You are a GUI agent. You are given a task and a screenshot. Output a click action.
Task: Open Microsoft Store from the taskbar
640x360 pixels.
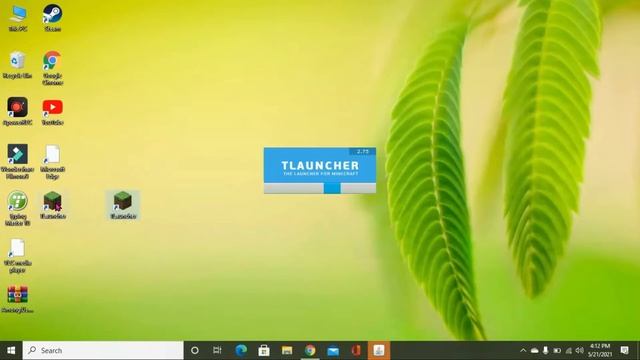pos(264,350)
